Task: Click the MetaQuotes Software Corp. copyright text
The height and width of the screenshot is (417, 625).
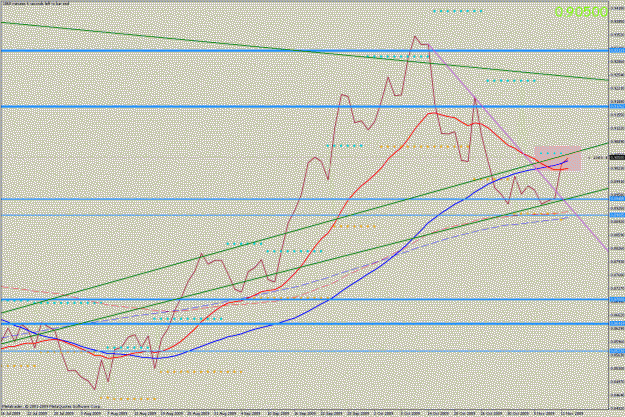Action: [x=51, y=407]
